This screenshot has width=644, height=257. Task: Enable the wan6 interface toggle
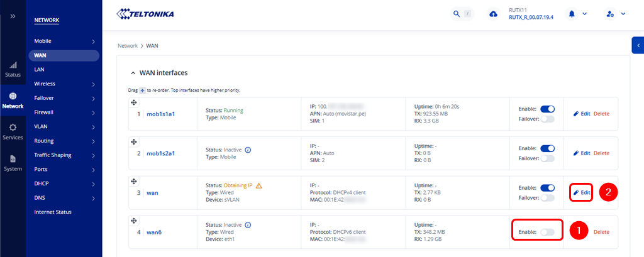point(547,232)
